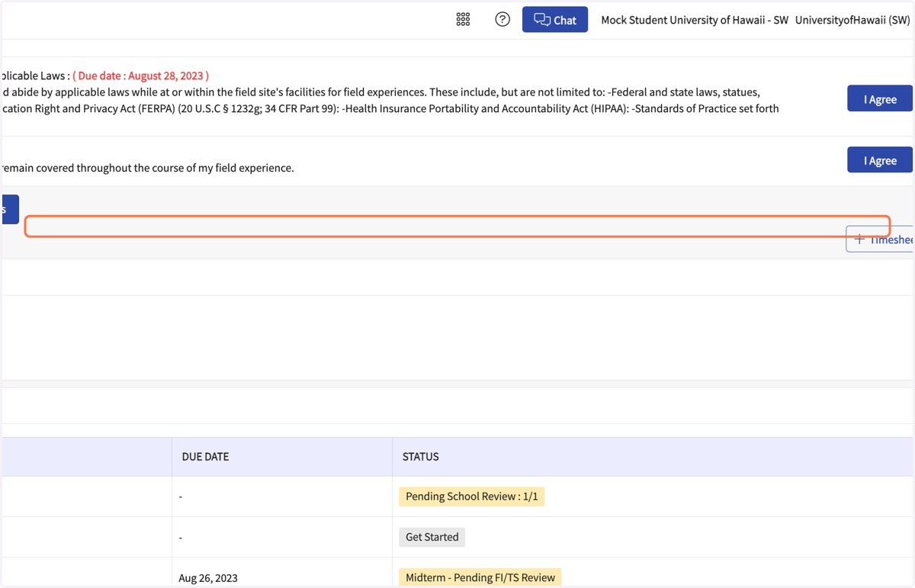Screen dimensions: 915x588
Task: Open the help question mark icon
Action: 502,20
